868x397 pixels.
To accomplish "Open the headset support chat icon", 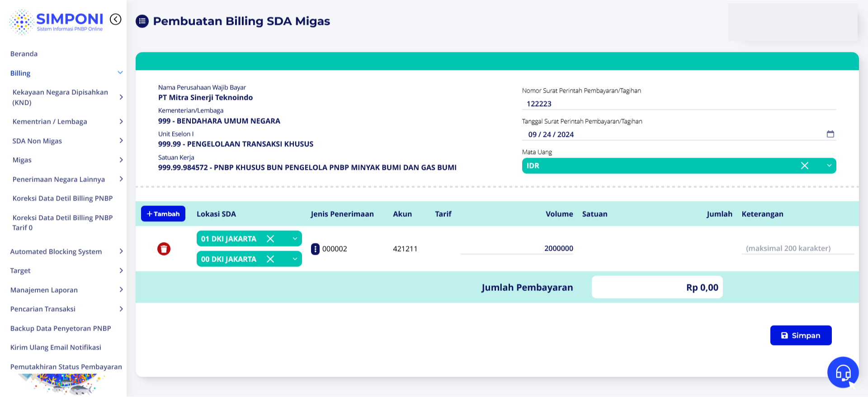I will tap(842, 373).
